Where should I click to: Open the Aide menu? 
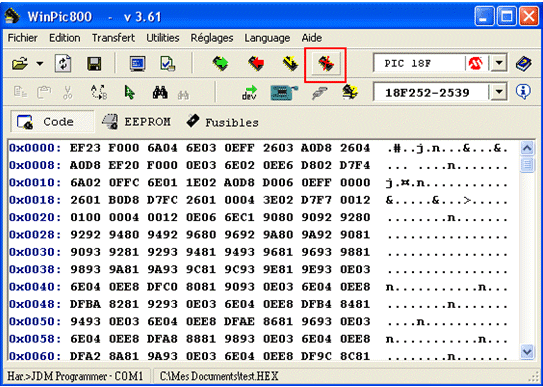[x=312, y=38]
